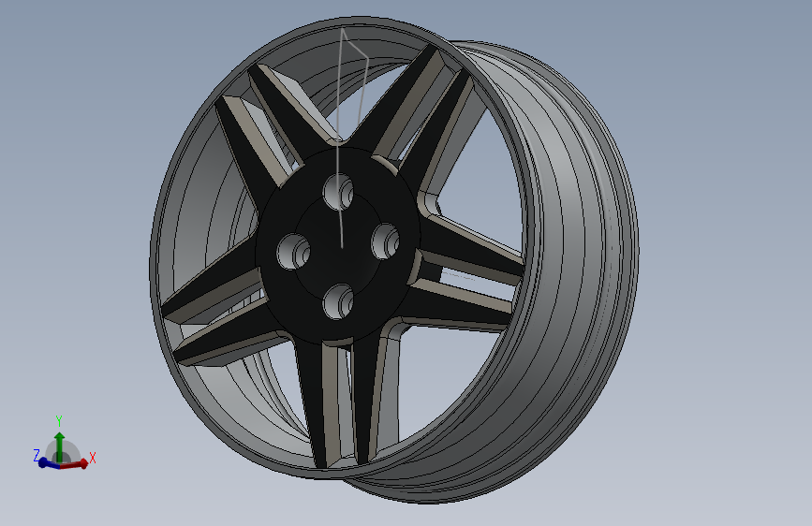812x526 pixels.
Task: Click the blue Z axis arrow on the triad
Action: pos(49,463)
